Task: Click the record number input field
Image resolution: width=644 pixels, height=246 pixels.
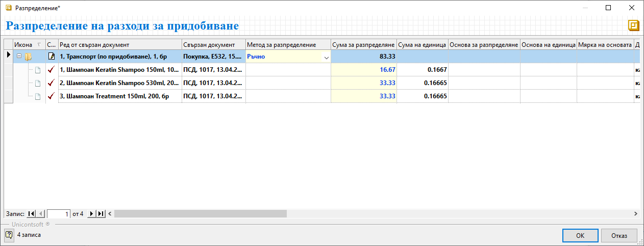Action: 58,214
